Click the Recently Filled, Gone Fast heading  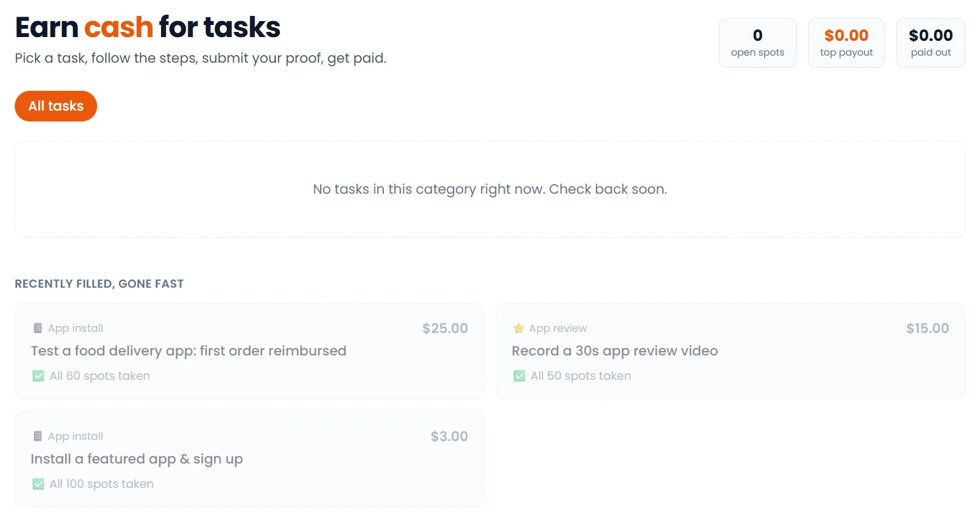pyautogui.click(x=99, y=284)
